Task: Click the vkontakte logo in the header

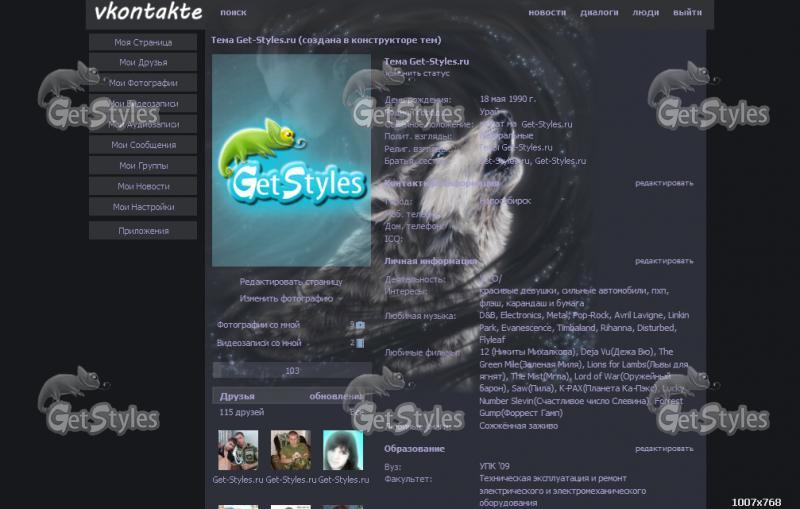Action: point(147,13)
